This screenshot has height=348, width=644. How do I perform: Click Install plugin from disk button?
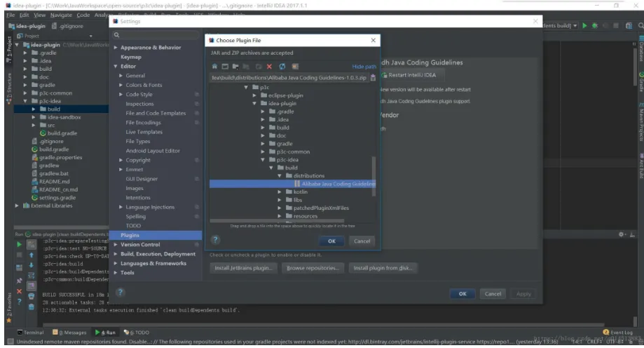coord(383,268)
